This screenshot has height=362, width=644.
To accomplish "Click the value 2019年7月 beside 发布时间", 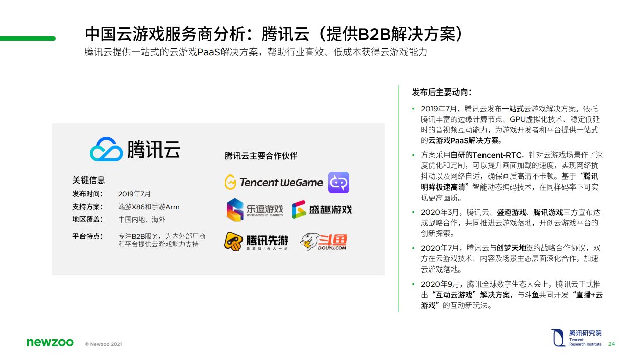I will [135, 194].
